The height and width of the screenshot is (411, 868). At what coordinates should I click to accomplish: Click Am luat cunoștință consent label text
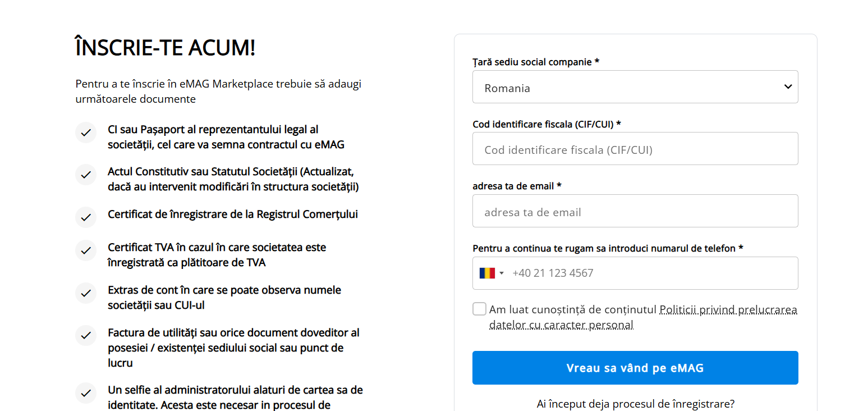click(x=572, y=309)
